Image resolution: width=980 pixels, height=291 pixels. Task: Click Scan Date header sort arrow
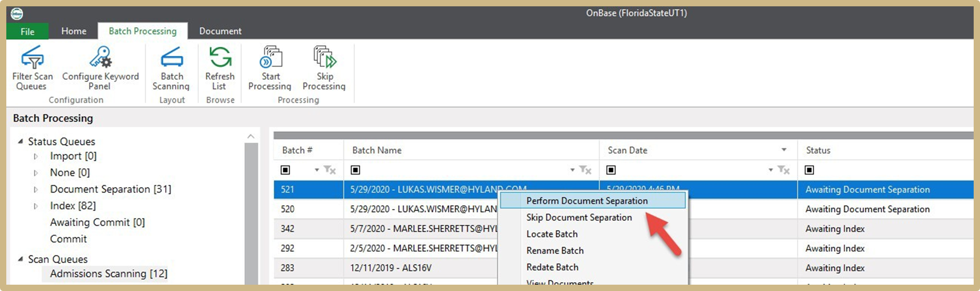pos(784,150)
